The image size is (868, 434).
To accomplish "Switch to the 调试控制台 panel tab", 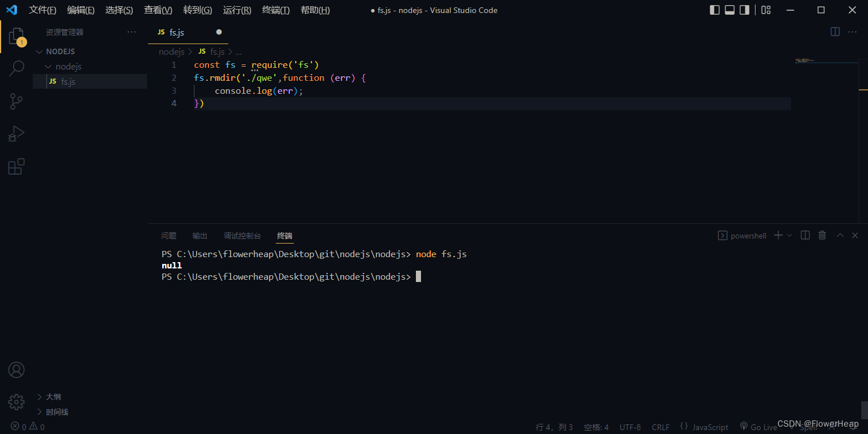I will pyautogui.click(x=242, y=236).
